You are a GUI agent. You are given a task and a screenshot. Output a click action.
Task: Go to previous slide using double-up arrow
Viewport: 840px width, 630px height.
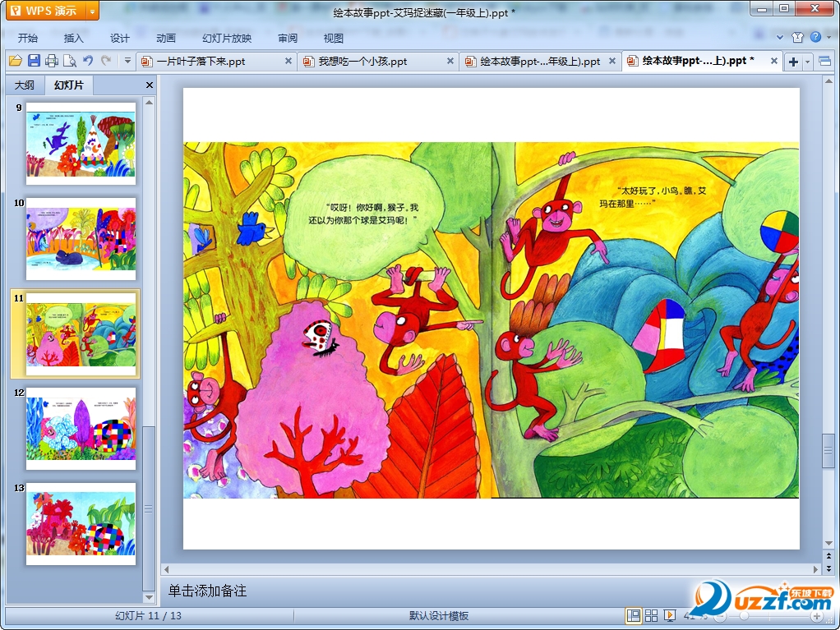coord(828,557)
